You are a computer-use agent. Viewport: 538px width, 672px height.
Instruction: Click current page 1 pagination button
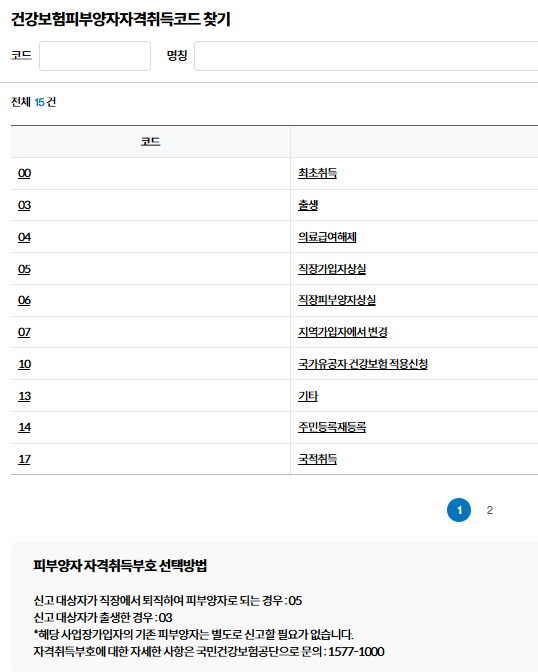(x=459, y=510)
